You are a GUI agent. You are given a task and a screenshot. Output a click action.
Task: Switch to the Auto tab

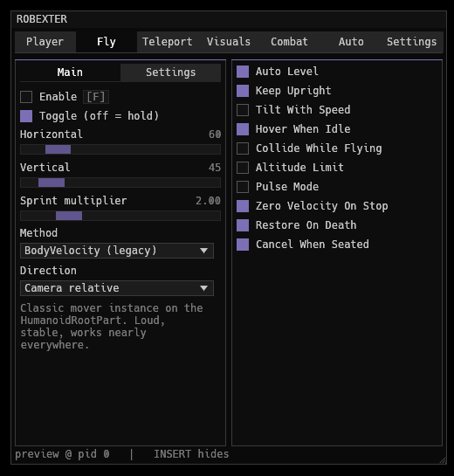[x=351, y=42]
